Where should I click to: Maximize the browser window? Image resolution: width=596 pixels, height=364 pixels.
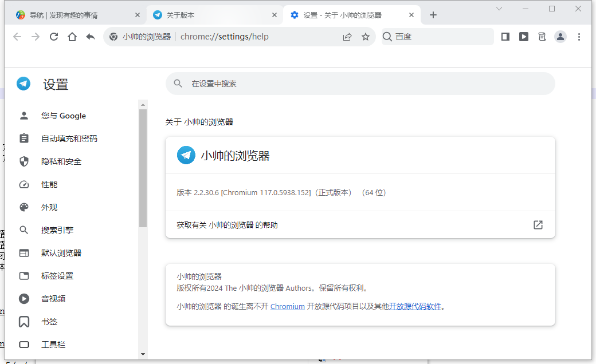click(552, 9)
